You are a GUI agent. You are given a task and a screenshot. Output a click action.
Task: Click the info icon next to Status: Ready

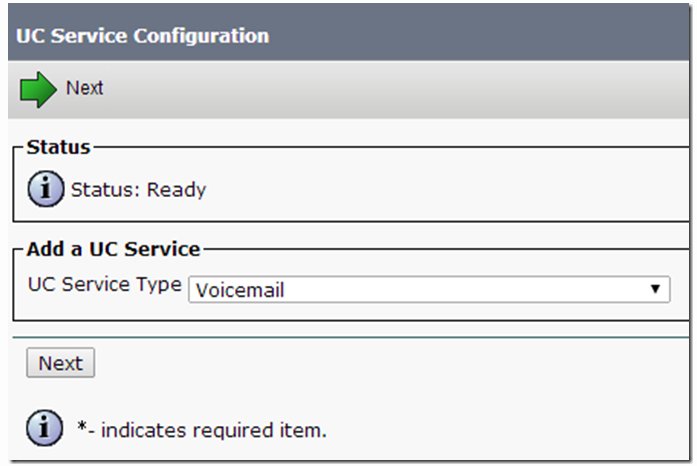(46, 189)
